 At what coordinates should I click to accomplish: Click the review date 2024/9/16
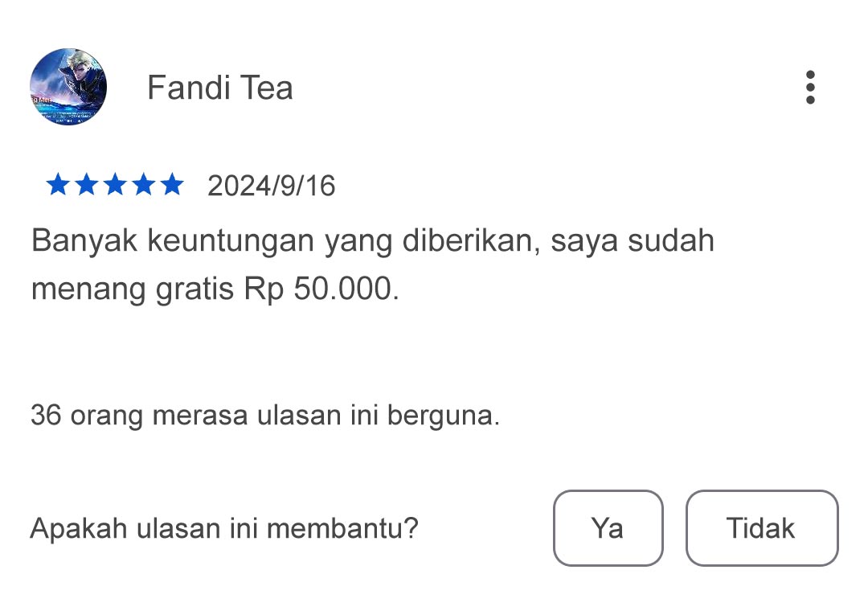click(x=272, y=186)
